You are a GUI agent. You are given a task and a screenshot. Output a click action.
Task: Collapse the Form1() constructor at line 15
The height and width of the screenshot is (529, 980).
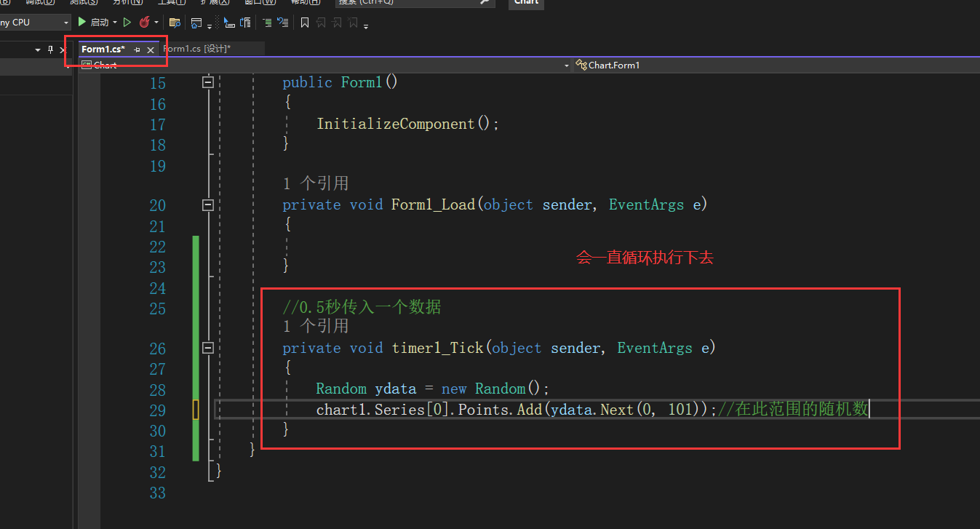click(x=208, y=83)
